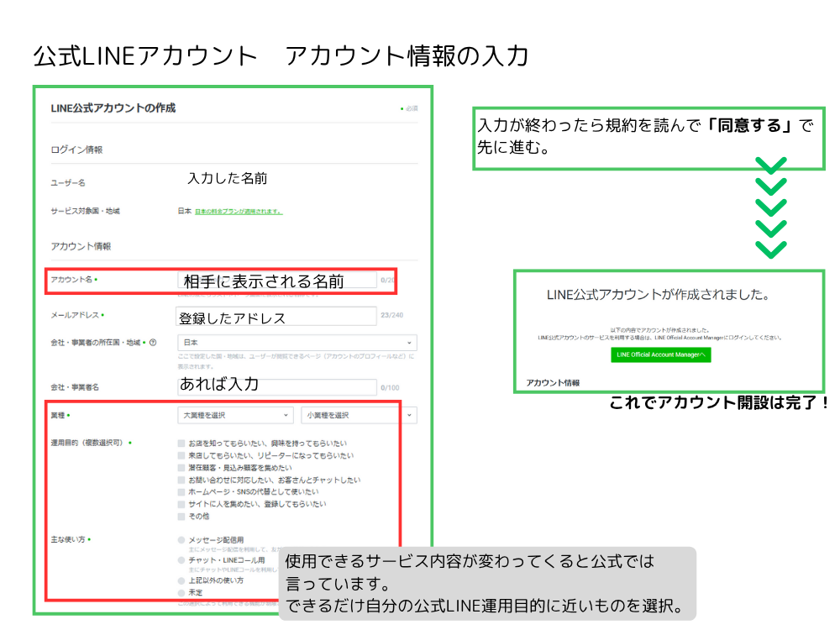Choose the 未定 radio option
Viewport: 840px width, 630px height.
tap(181, 592)
